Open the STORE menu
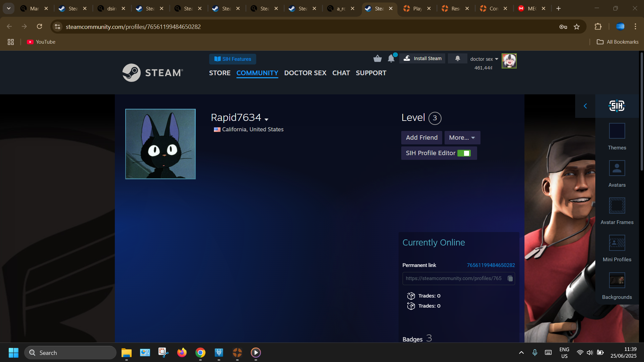Screen dimensions: 644x362 click(220, 73)
